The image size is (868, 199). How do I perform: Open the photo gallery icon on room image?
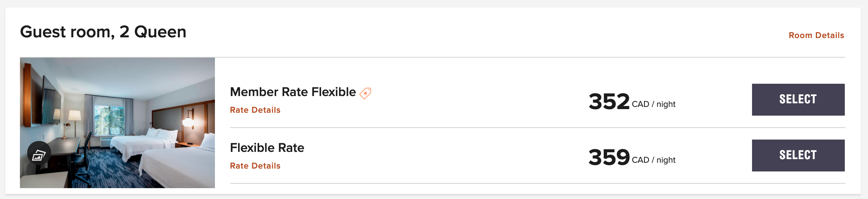coord(39,155)
